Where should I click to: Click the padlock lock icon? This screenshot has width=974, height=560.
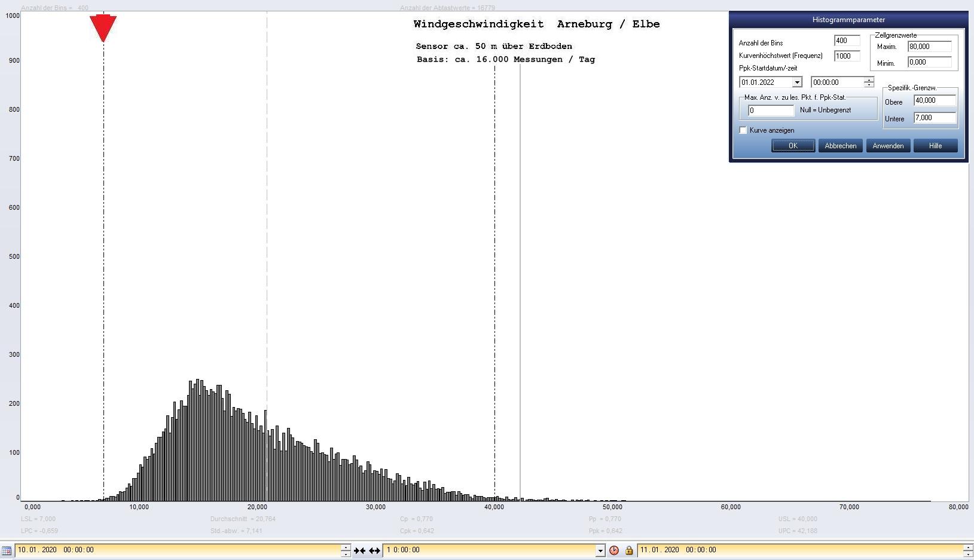[629, 550]
